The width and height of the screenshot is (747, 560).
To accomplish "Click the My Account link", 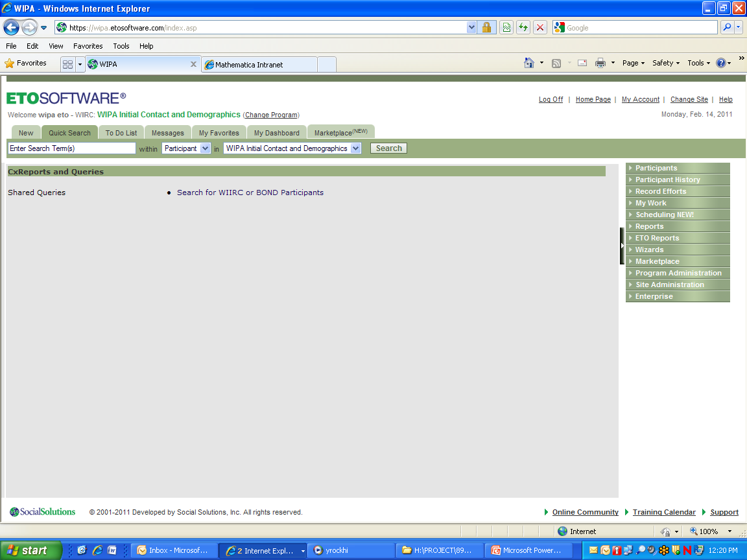I will tap(640, 100).
